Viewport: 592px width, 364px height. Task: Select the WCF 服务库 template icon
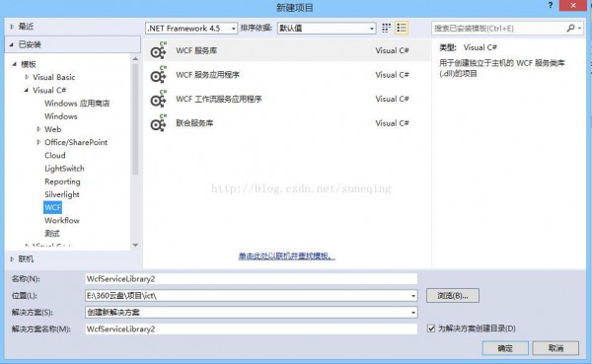click(158, 50)
